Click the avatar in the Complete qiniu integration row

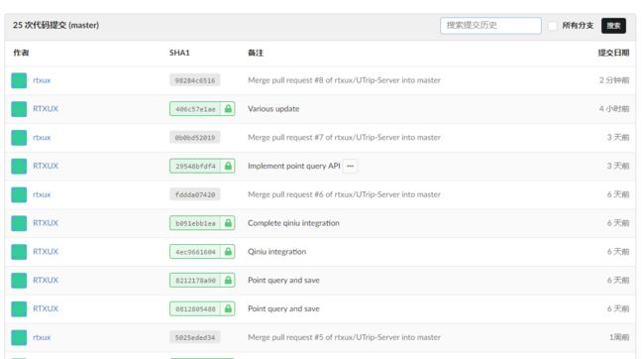[19, 223]
